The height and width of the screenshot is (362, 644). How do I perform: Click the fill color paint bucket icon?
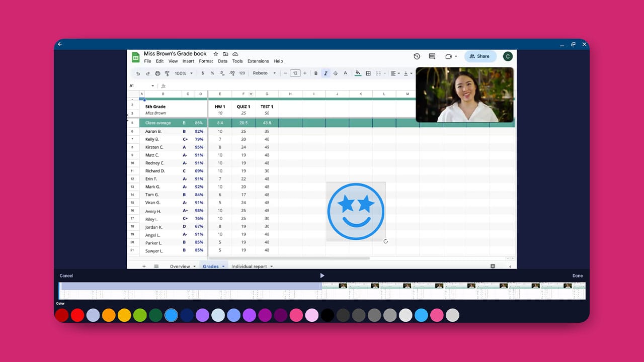[358, 73]
